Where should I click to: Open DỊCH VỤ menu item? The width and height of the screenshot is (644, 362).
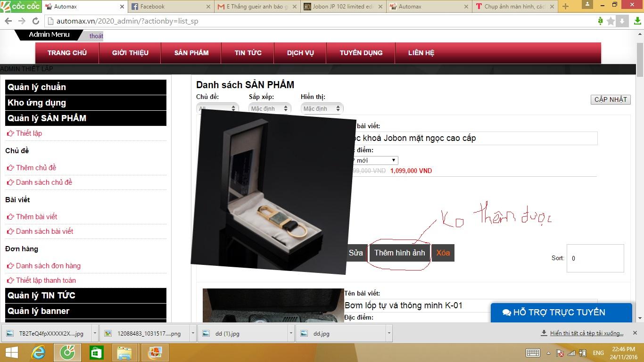point(300,53)
